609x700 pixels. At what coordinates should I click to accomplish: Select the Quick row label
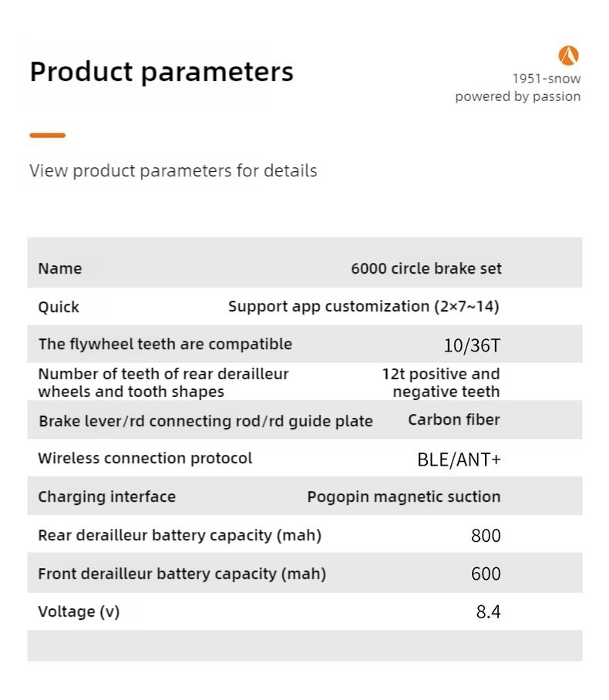(59, 307)
